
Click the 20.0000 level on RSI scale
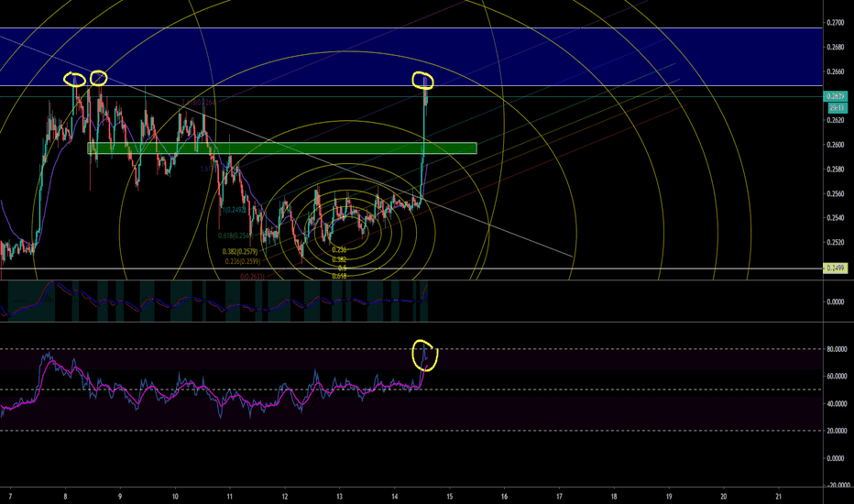click(837, 431)
